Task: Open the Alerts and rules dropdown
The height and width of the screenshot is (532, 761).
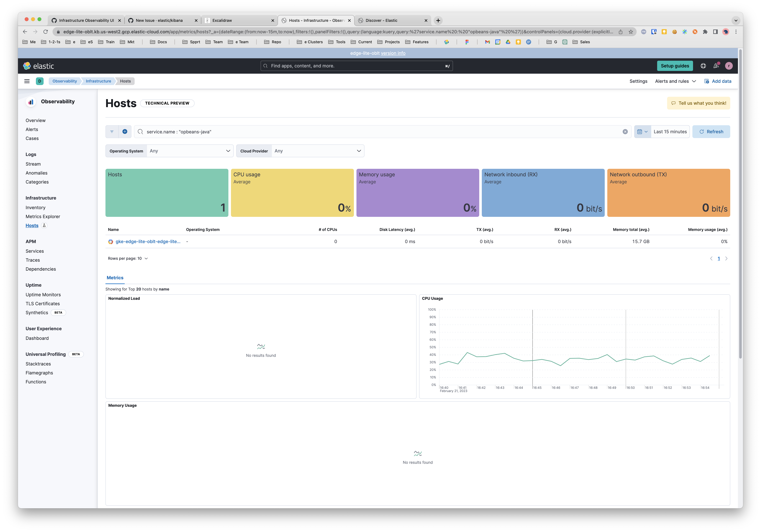Action: (675, 81)
